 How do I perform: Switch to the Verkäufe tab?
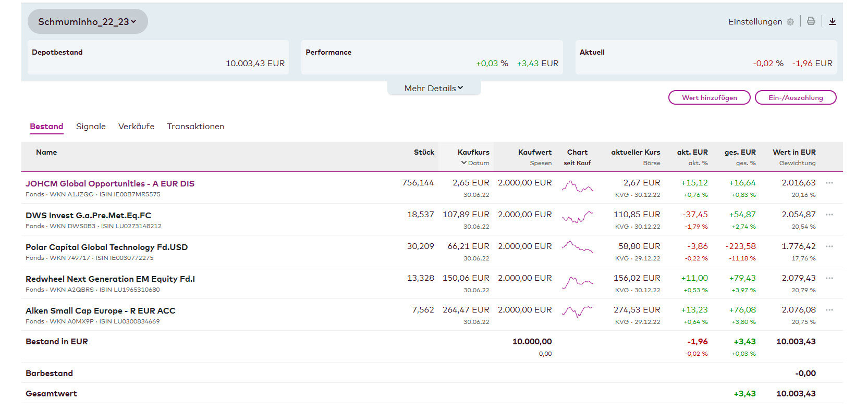pos(136,126)
